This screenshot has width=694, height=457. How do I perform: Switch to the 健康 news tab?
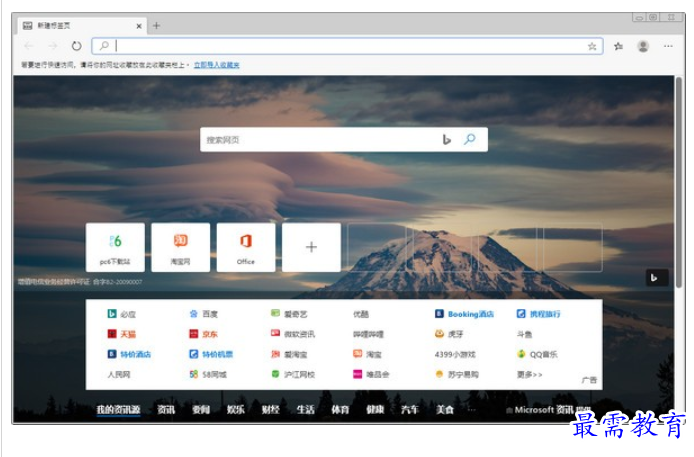click(x=375, y=410)
